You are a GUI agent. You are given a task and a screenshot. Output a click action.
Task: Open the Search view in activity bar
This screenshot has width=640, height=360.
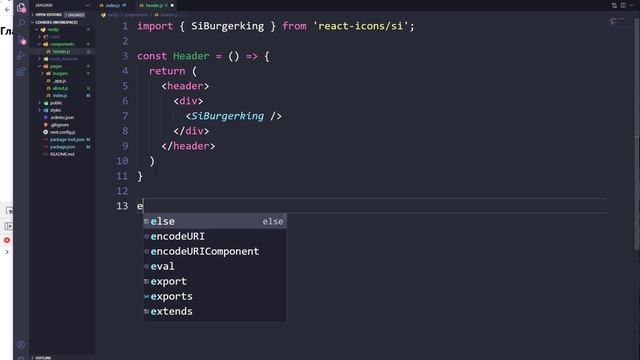[x=21, y=23]
